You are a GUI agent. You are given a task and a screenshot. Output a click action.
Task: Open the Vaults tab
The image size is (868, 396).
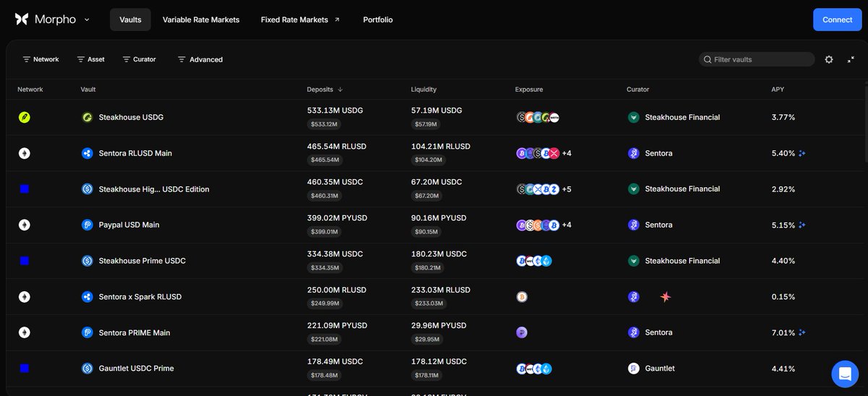point(130,20)
